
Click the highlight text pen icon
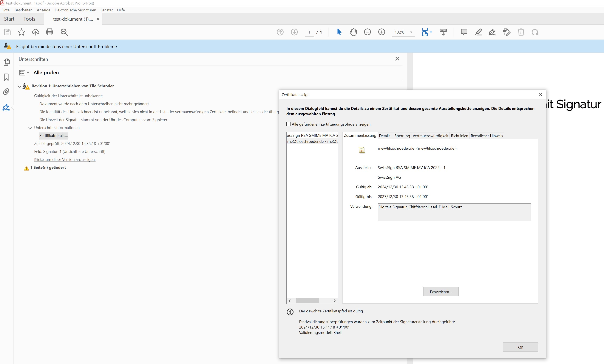pos(478,32)
